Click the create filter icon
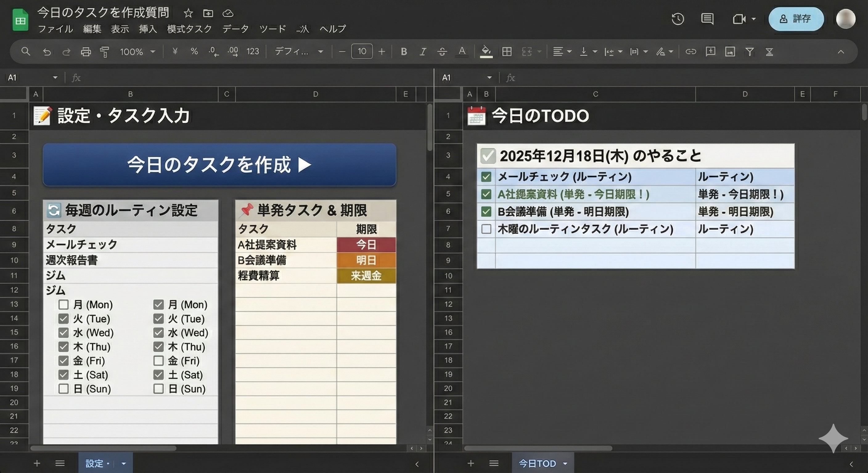 point(749,51)
